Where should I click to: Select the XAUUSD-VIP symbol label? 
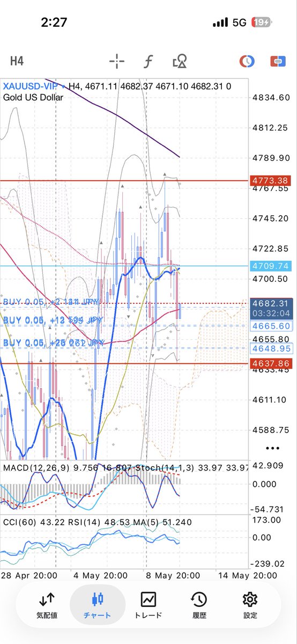point(31,86)
